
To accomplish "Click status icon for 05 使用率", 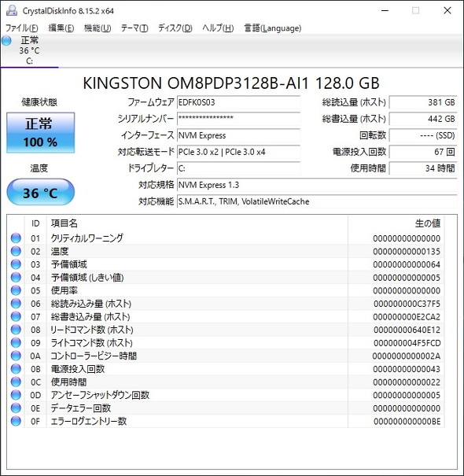I will 16,290.
